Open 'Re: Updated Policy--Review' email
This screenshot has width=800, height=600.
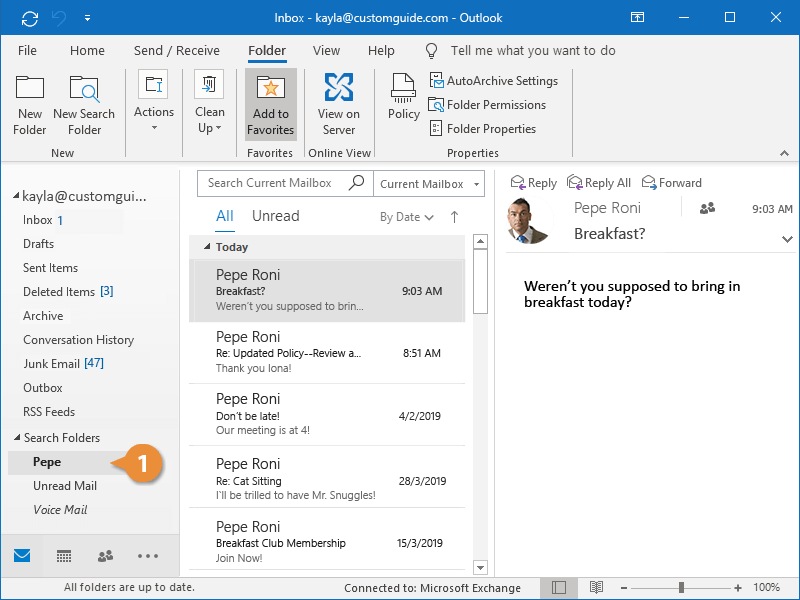(x=327, y=353)
